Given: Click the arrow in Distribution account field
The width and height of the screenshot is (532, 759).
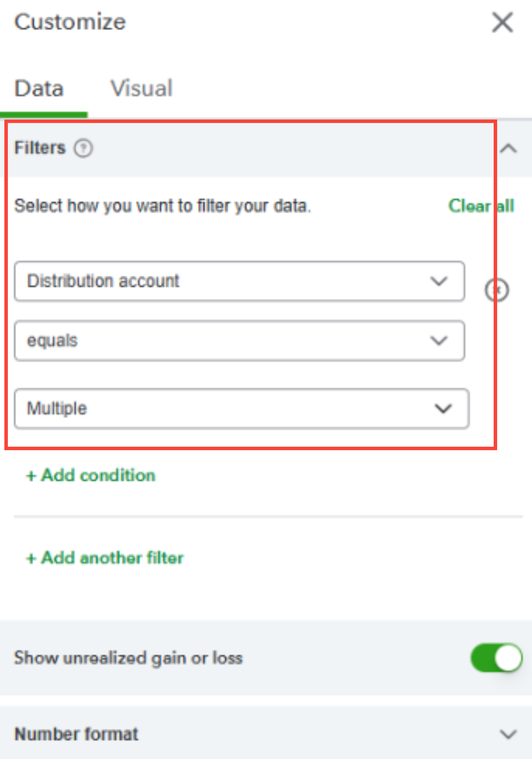Looking at the screenshot, I should 439,281.
